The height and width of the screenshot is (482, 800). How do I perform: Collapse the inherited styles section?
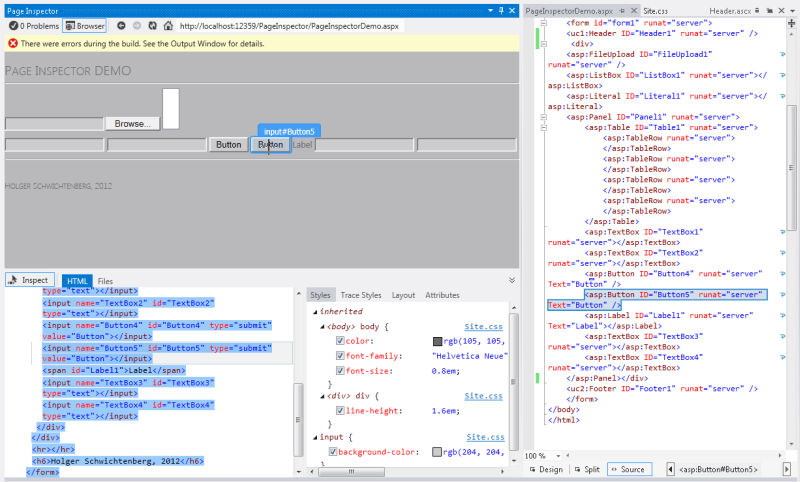313,311
